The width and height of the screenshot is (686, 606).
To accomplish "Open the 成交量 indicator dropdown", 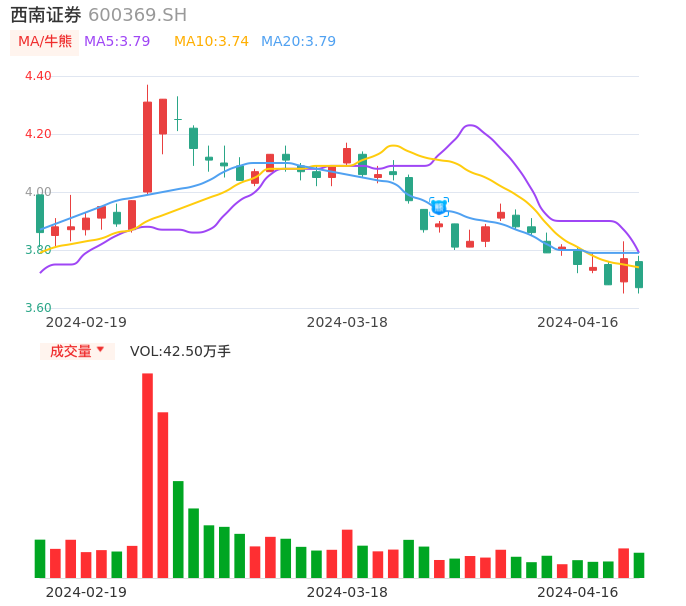I will [x=77, y=351].
